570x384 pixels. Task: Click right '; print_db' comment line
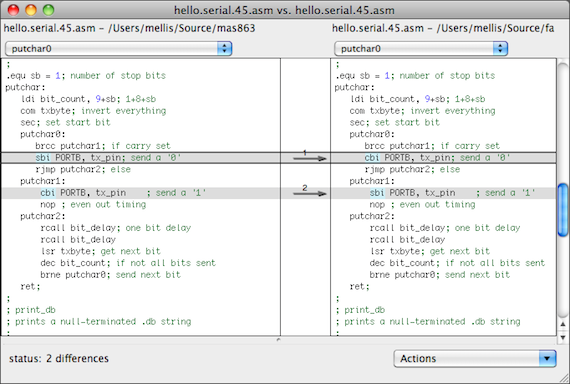tap(360, 310)
